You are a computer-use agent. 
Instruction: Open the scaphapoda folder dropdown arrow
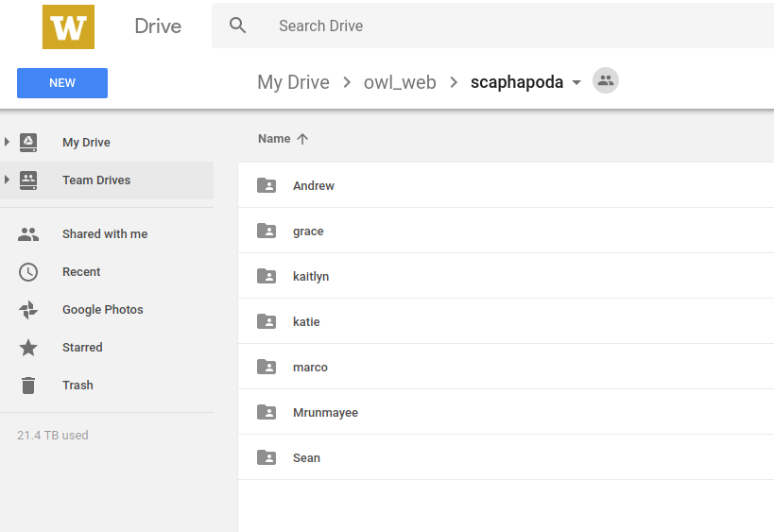coord(576,83)
